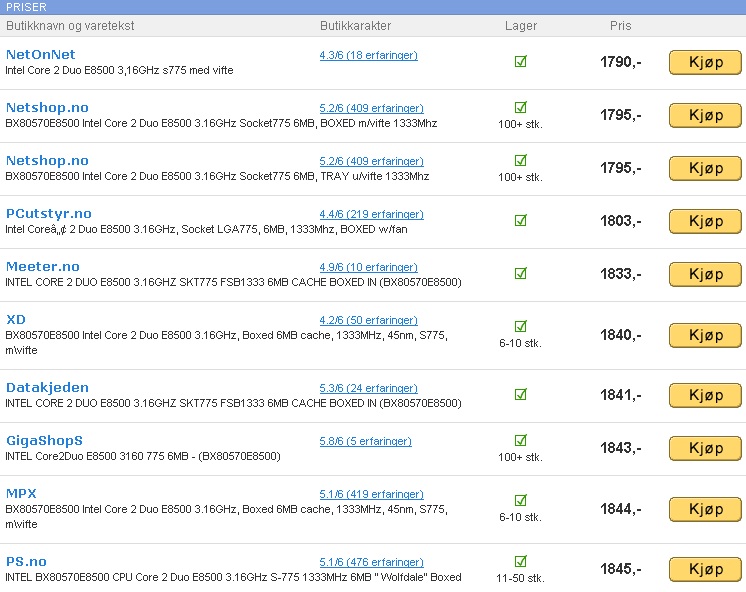The image size is (746, 592).
Task: Buy from GigaShopS at 1843,-
Action: [705, 448]
